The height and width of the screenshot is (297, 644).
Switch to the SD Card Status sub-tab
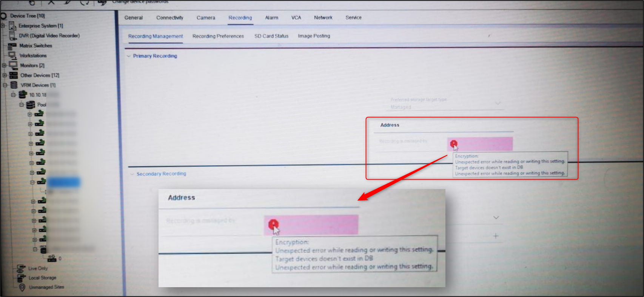pos(271,36)
